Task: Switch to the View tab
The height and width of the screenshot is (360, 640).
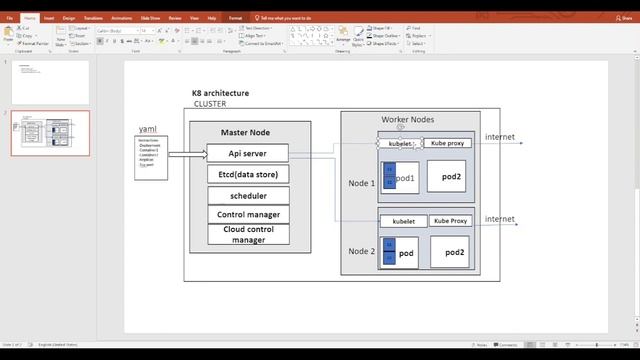Action: pos(194,18)
